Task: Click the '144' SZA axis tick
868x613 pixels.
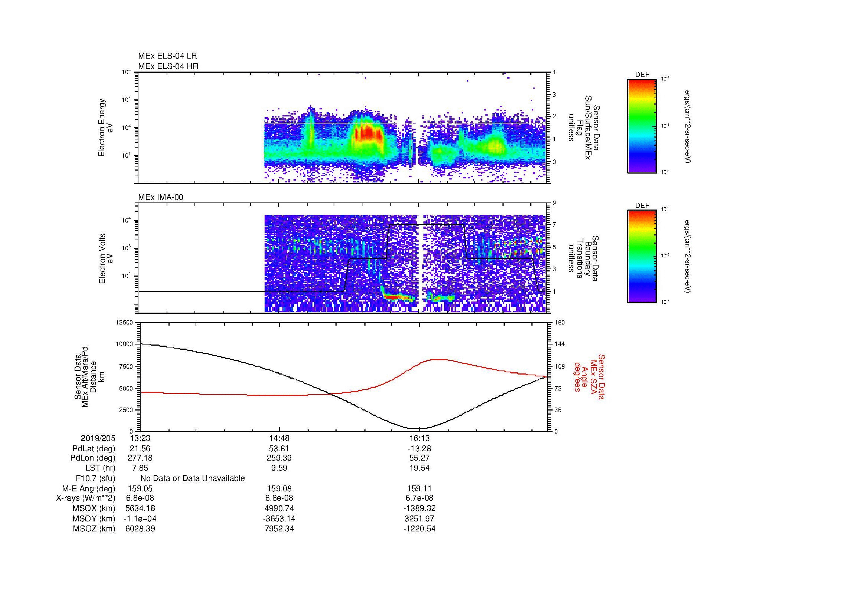Action: pyautogui.click(x=559, y=344)
